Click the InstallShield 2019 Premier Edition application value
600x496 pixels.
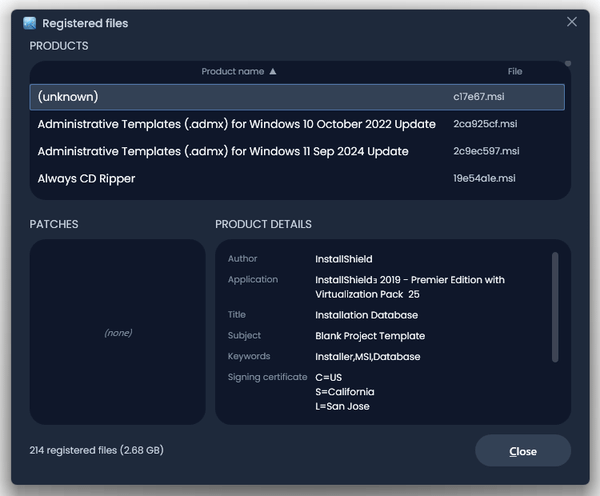click(410, 287)
